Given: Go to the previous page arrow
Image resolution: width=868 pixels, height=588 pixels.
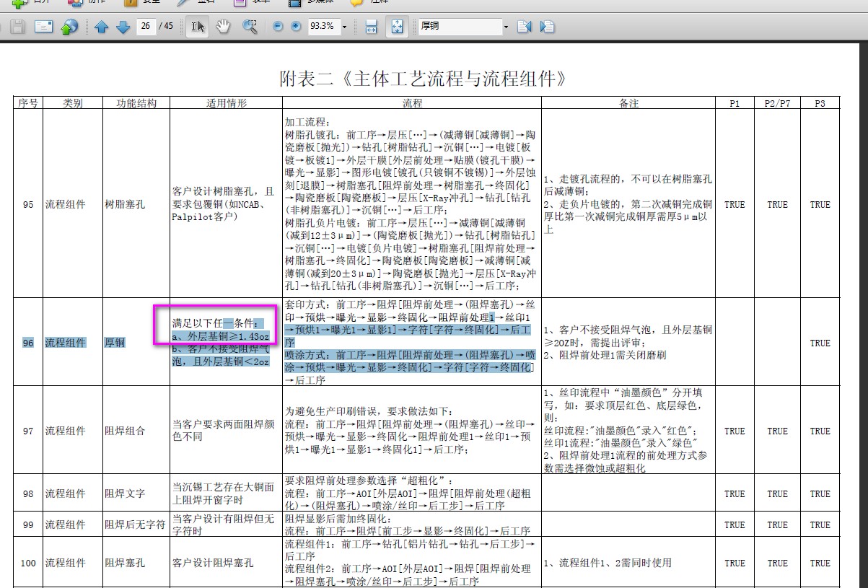Looking at the screenshot, I should tap(101, 27).
